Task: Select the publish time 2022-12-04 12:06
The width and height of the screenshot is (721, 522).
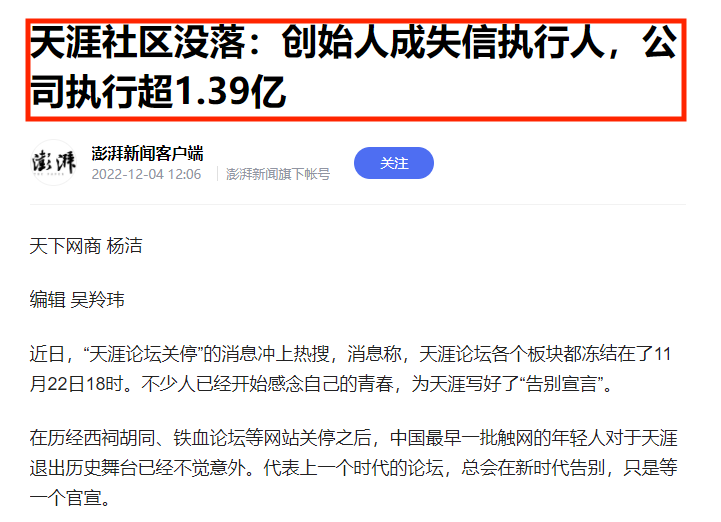Action: point(146,174)
